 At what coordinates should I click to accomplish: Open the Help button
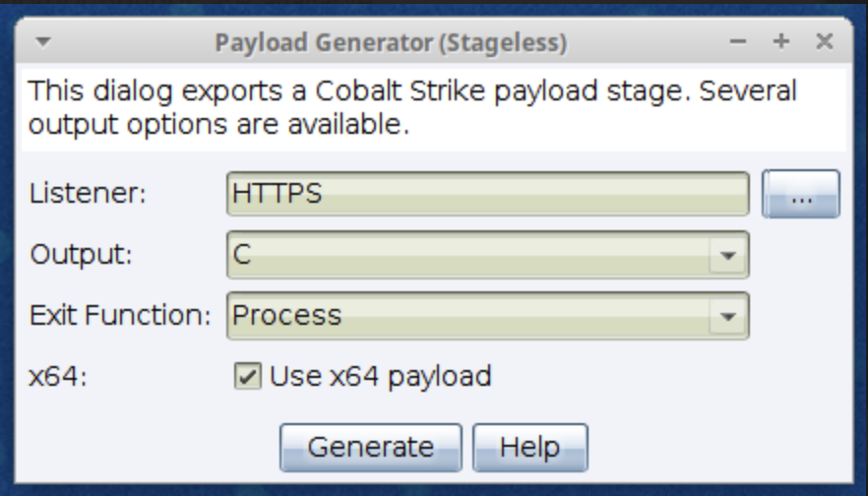point(529,447)
